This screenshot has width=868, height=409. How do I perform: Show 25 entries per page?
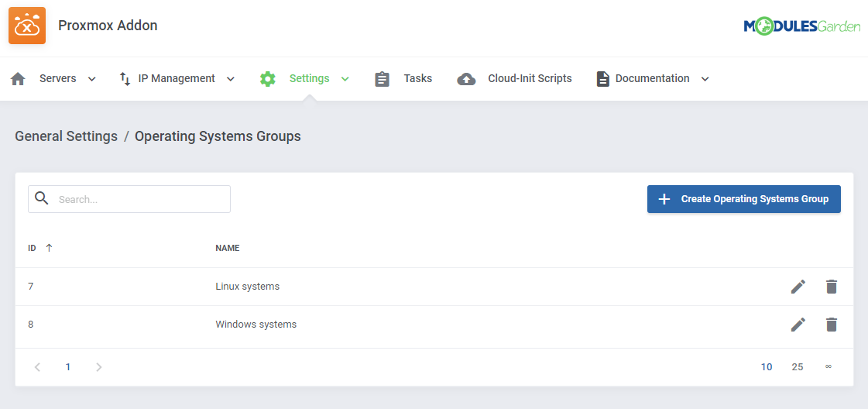(797, 367)
